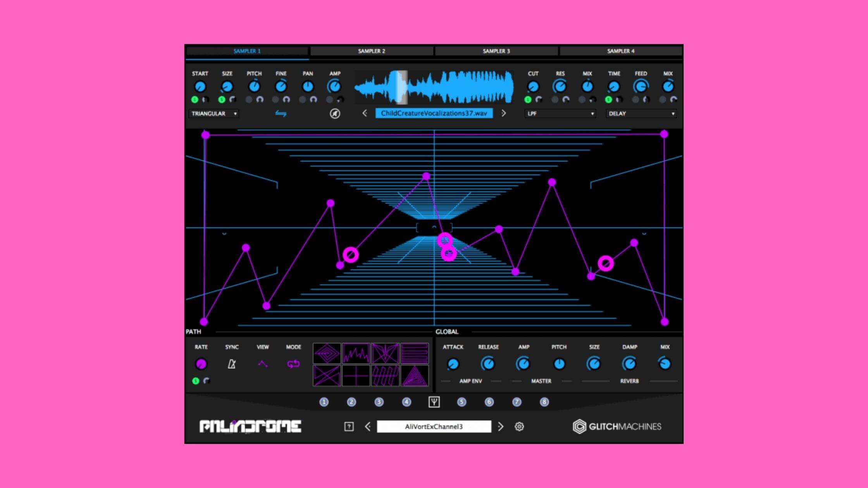
Task: Select the triangle spiral path thumbnail
Action: [x=415, y=376]
